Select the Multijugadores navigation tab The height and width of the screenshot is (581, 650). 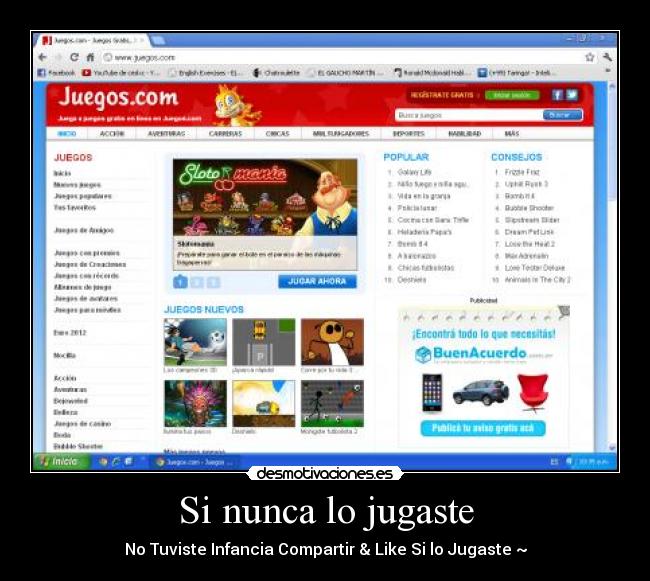(x=341, y=133)
